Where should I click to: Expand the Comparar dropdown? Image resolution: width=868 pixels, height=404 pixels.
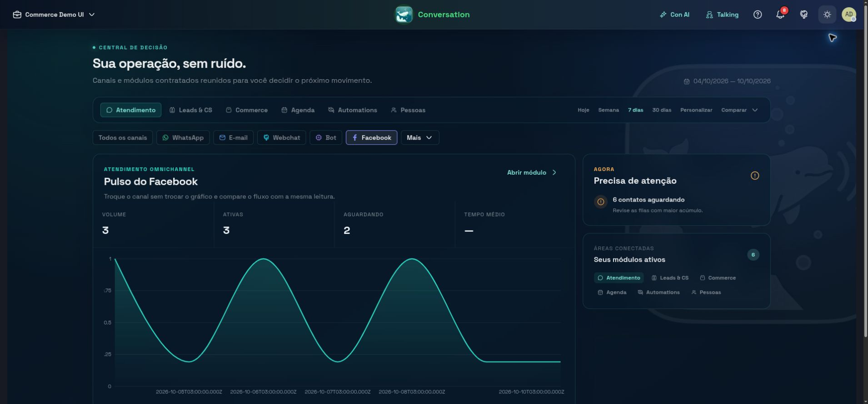(x=739, y=110)
